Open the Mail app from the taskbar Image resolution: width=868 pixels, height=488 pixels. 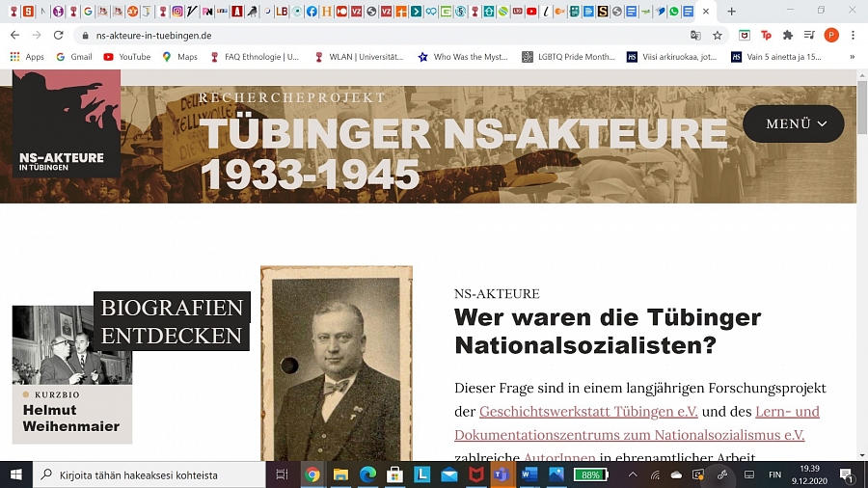point(448,474)
